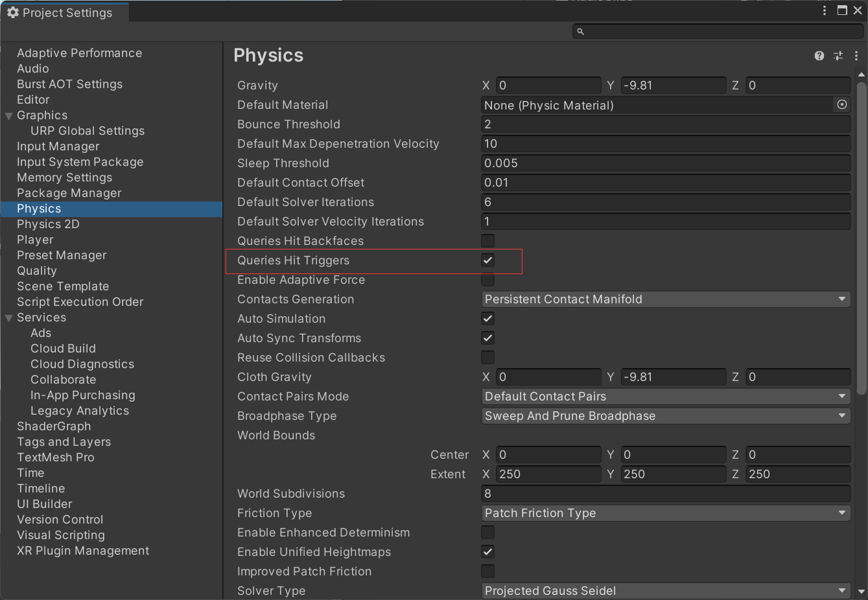Open Version Control settings

click(60, 520)
